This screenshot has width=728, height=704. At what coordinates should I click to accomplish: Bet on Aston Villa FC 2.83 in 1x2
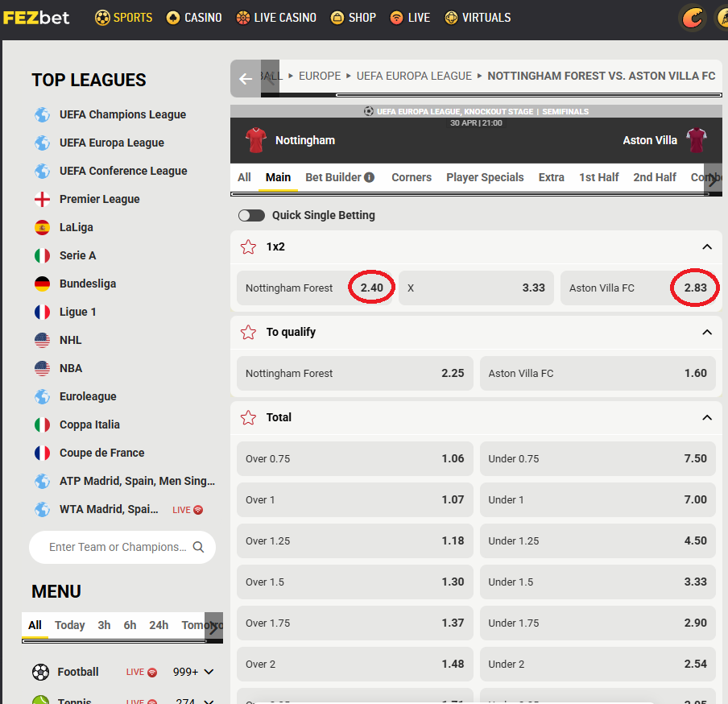click(x=638, y=288)
